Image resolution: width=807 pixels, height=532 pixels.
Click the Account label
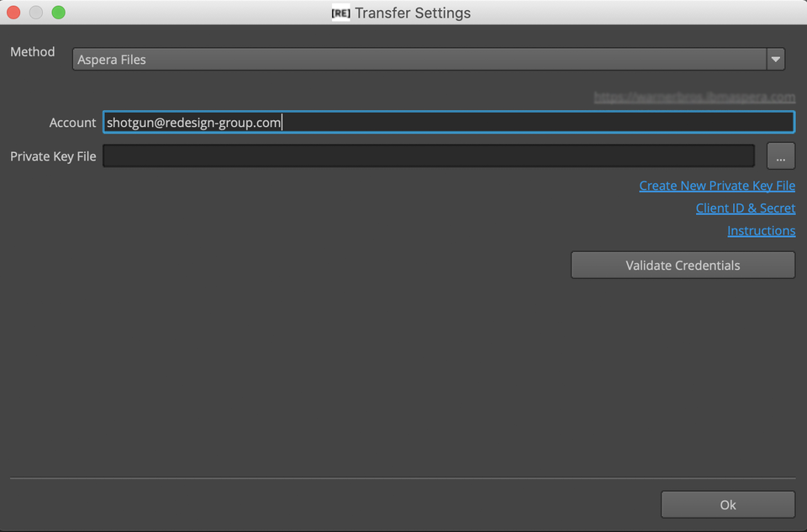[72, 123]
